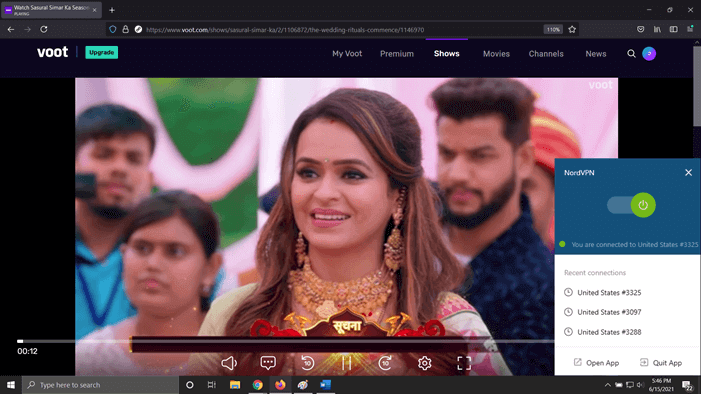Click the Windows taskbar search box

click(x=100, y=385)
